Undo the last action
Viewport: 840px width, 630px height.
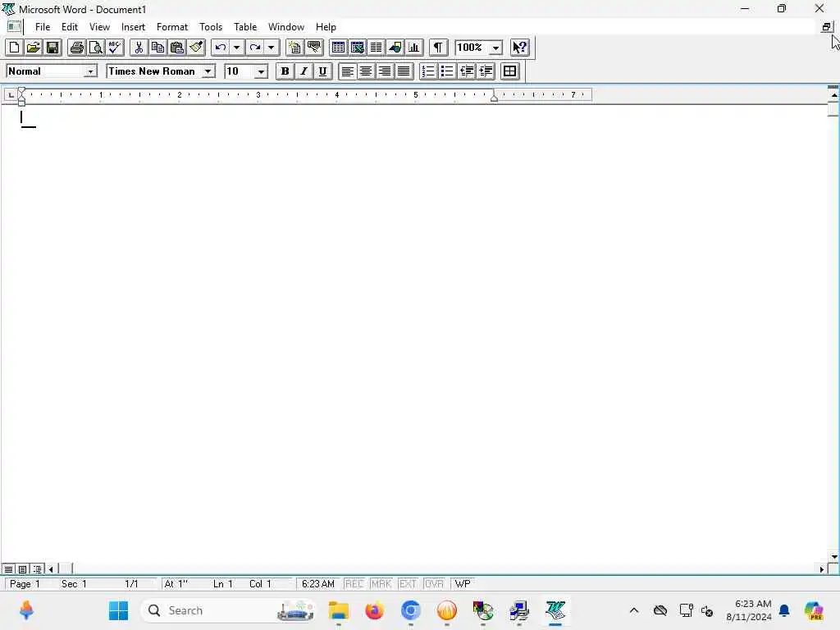(x=220, y=48)
